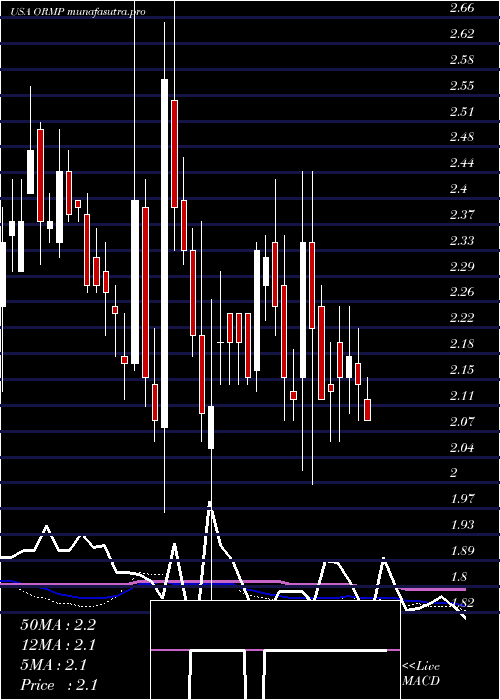Click the 2.22 price axis label
Viewport: 500px width, 700px height.
462,318
